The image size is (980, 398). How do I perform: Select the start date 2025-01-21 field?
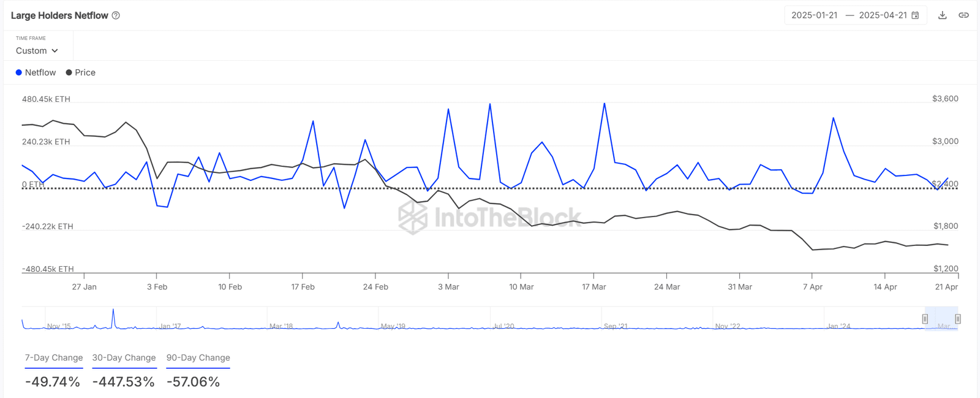pos(814,15)
